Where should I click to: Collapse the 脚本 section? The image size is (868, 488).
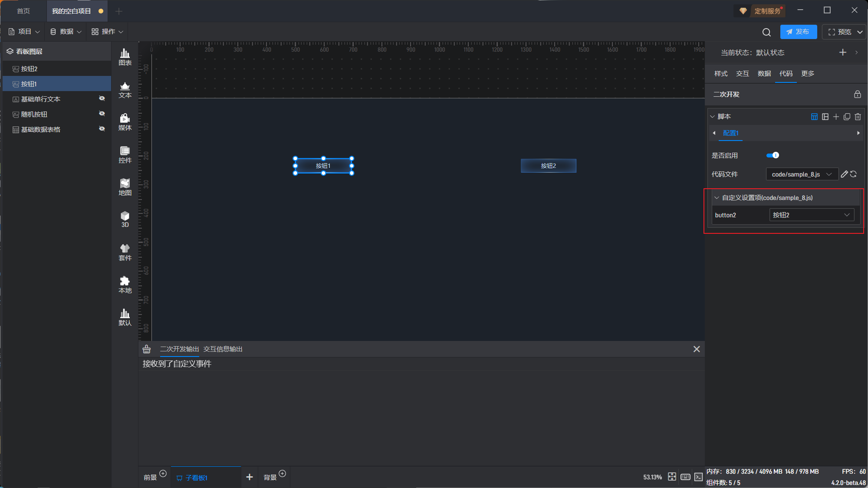[x=713, y=117]
